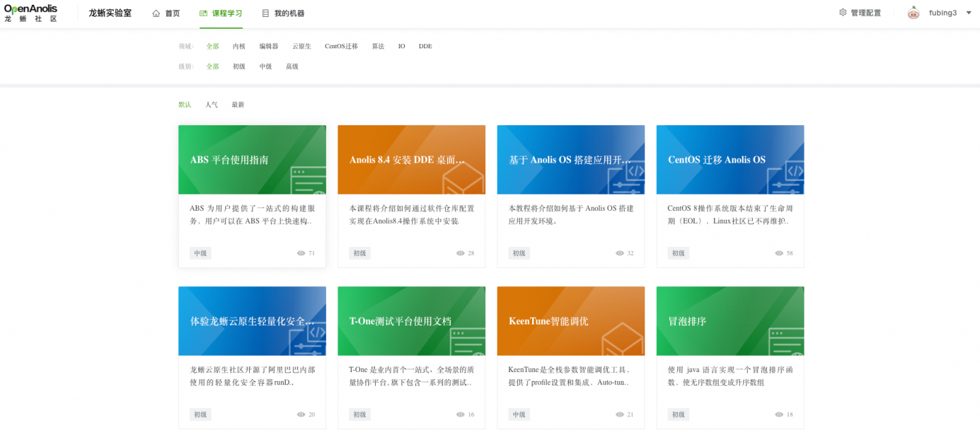Click the fubing3 user avatar

[x=913, y=13]
